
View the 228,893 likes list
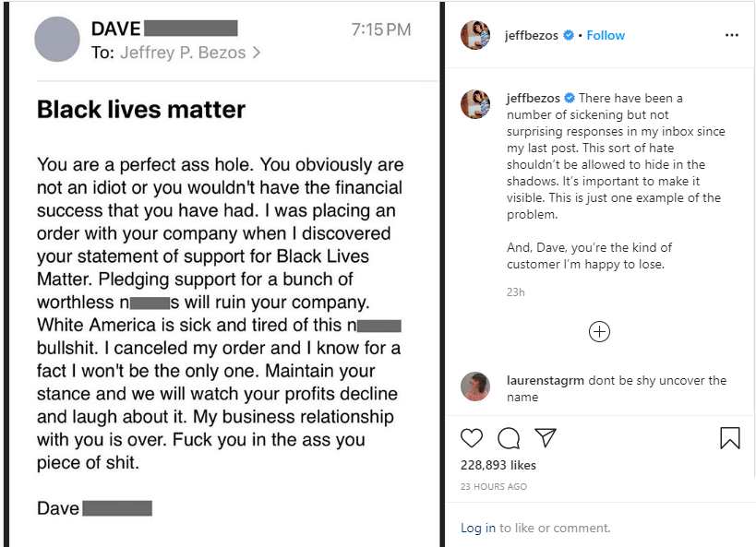click(498, 465)
